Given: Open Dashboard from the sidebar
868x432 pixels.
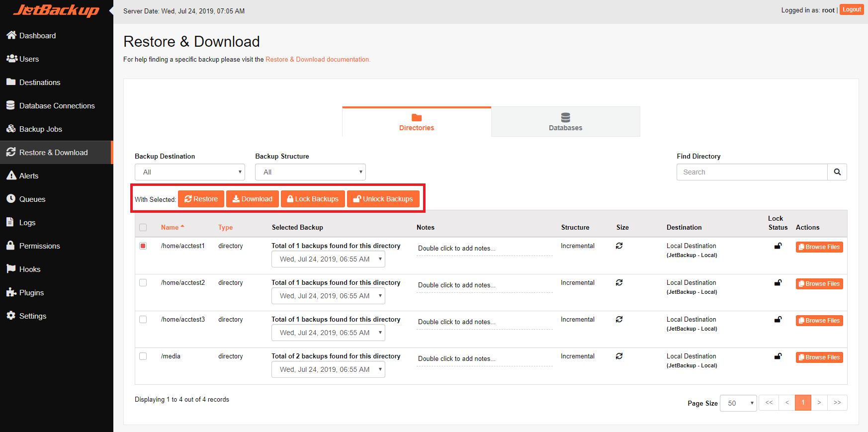Looking at the screenshot, I should pyautogui.click(x=57, y=35).
